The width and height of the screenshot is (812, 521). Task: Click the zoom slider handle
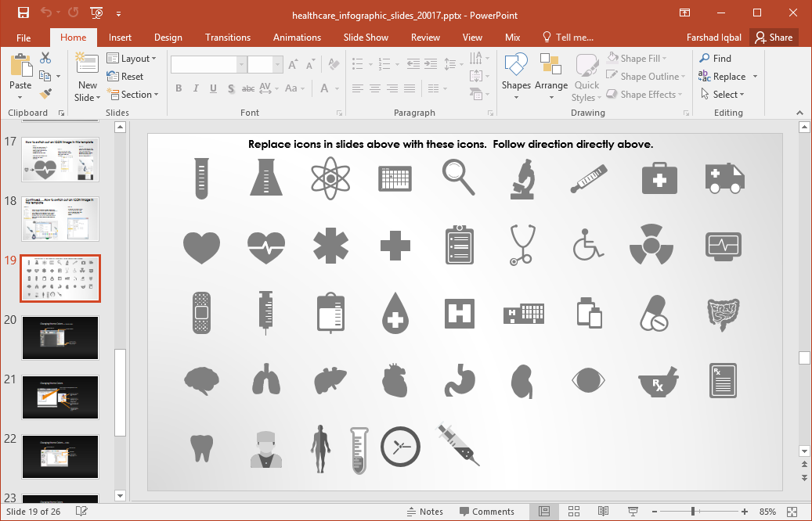point(693,512)
